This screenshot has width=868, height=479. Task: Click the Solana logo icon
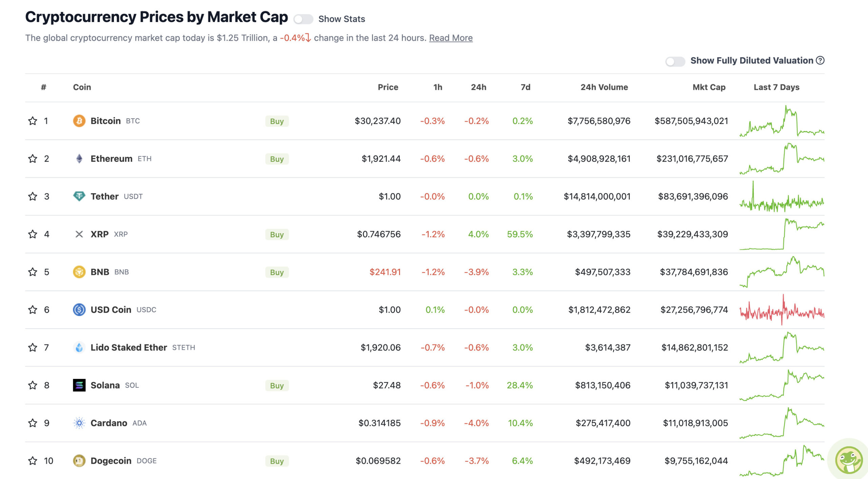[x=79, y=385]
